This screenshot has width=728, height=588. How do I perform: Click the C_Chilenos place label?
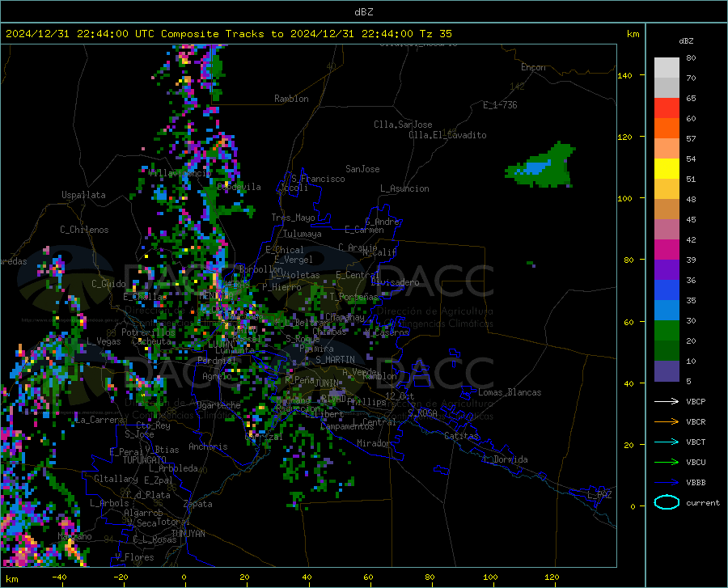click(x=84, y=230)
